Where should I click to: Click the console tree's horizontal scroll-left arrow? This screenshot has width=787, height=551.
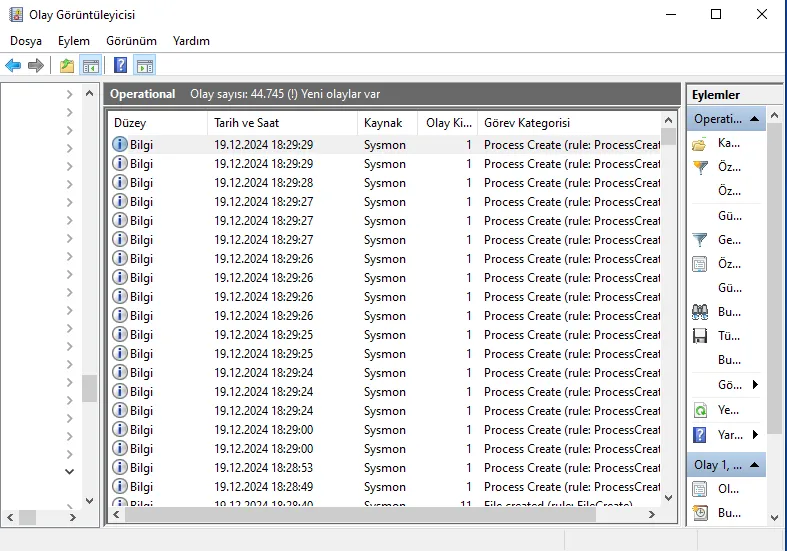[x=10, y=517]
